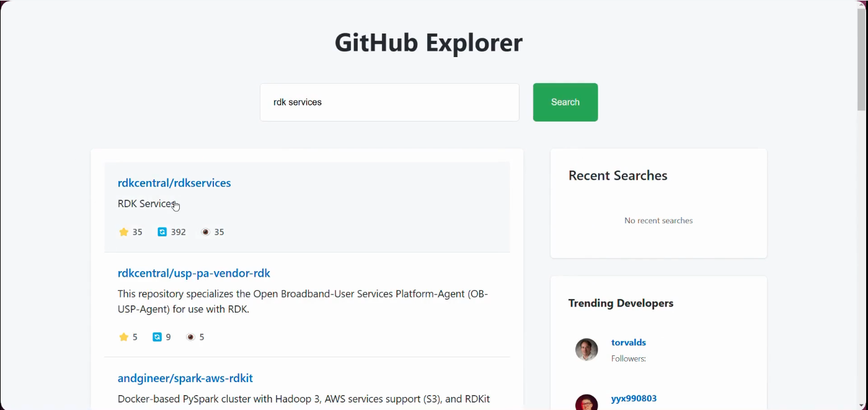This screenshot has height=410, width=868.
Task: Open torvalds developer profile link
Action: (629, 342)
